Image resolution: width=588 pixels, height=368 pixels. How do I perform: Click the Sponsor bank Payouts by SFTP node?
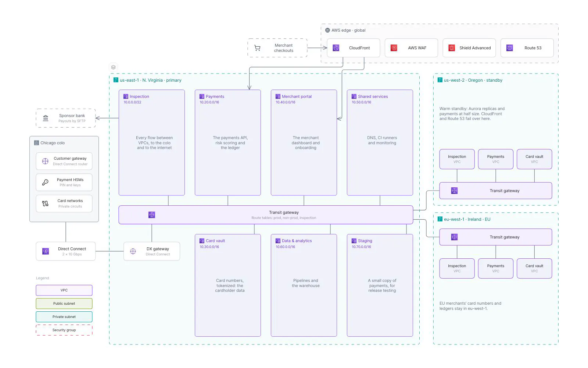pyautogui.click(x=66, y=118)
